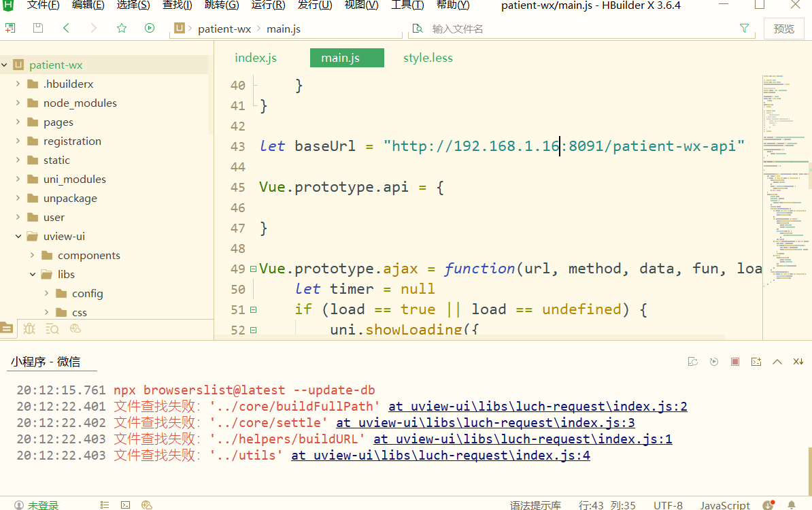
Task: Fold the if block at line 51
Action: click(253, 309)
